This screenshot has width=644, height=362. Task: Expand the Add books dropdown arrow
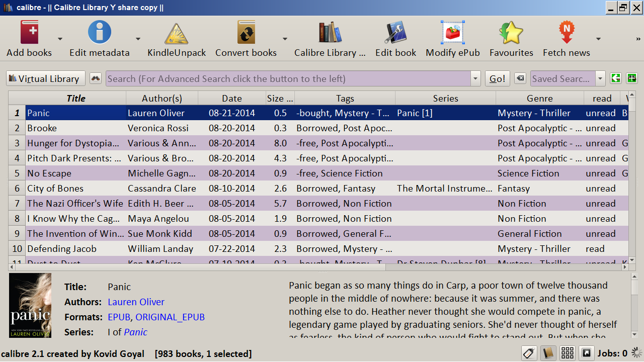pos(60,39)
